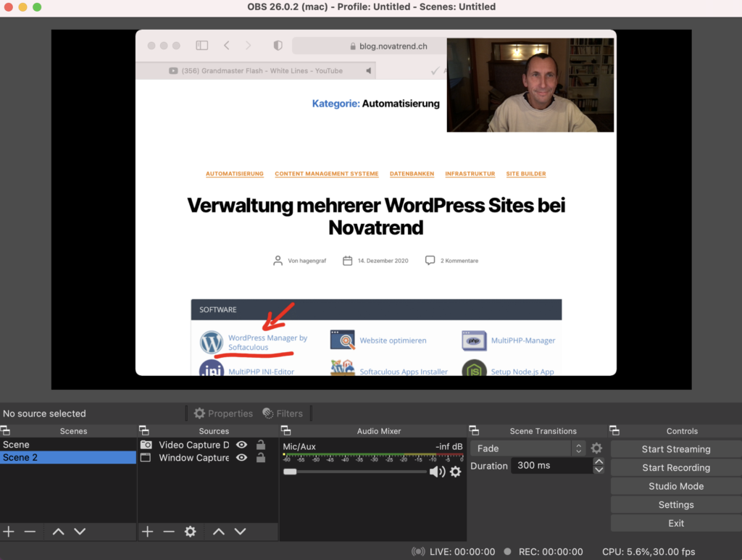The image size is (742, 560).
Task: Click DATENBANKEN category link
Action: pyautogui.click(x=412, y=174)
